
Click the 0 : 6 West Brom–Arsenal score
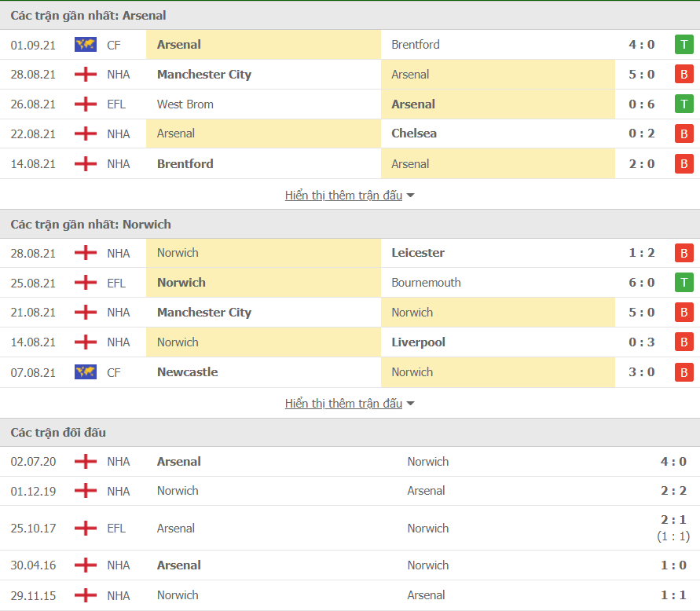pos(642,104)
